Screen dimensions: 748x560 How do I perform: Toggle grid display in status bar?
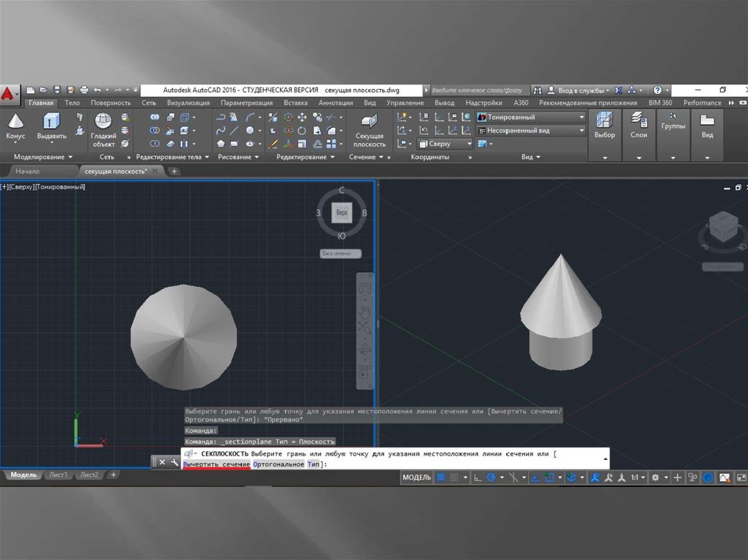[442, 477]
